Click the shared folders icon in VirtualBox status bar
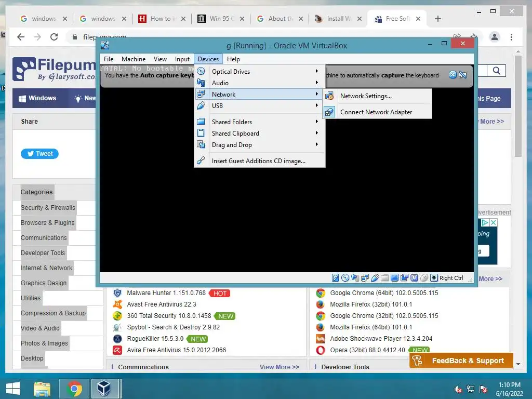 385,278
